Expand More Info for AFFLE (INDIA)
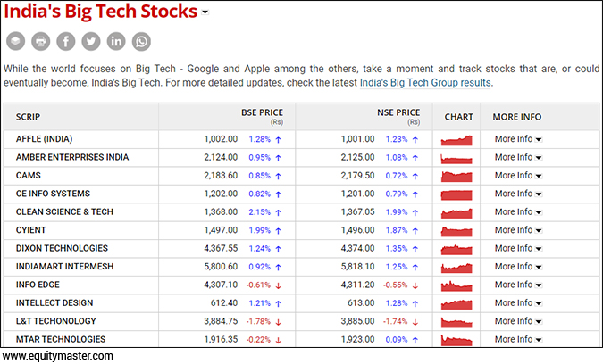603x364 pixels. coord(518,139)
